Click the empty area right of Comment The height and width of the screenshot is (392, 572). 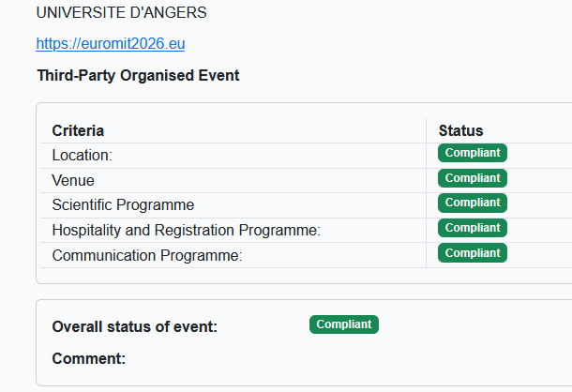click(328, 358)
